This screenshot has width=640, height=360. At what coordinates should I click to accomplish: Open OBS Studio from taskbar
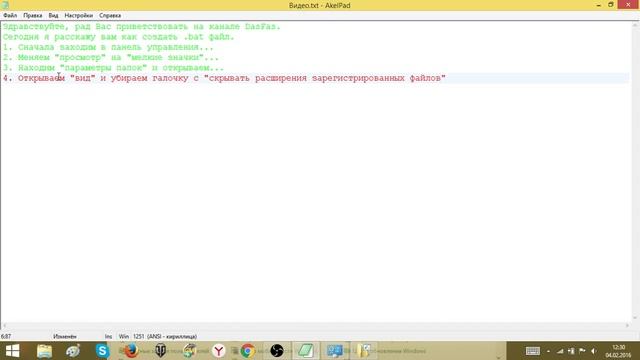coord(277,351)
